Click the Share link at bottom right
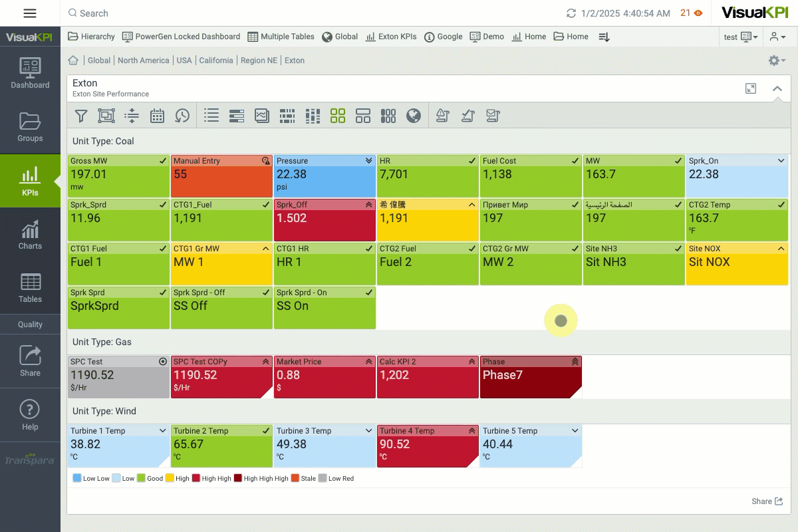This screenshot has height=532, width=798. [x=767, y=501]
